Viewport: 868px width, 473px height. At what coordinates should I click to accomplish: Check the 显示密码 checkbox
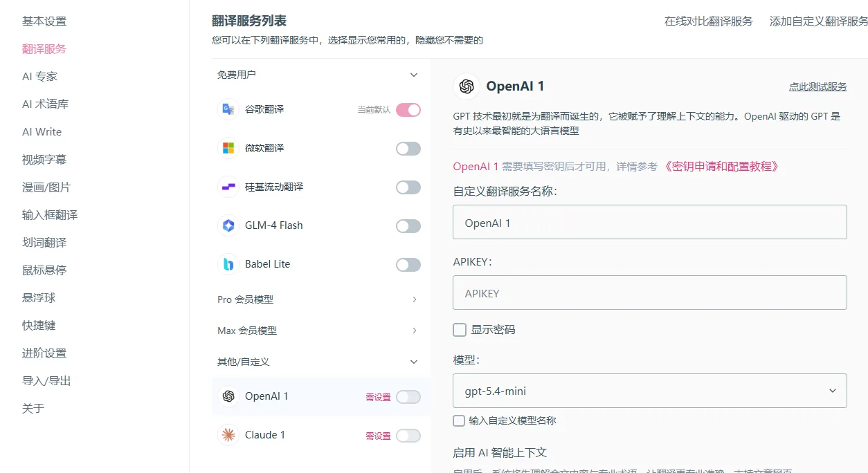point(460,330)
